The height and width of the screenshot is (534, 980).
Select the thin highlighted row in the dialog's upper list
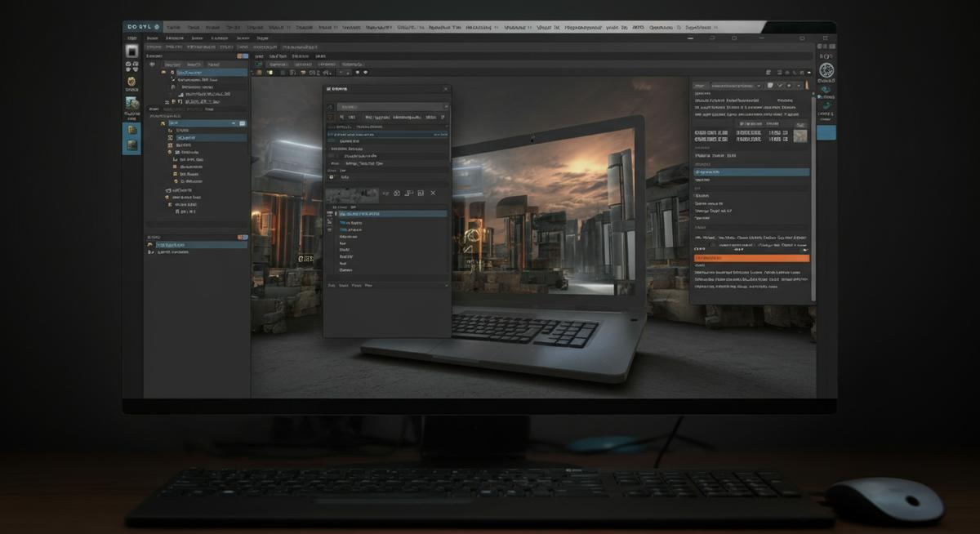pyautogui.click(x=387, y=134)
